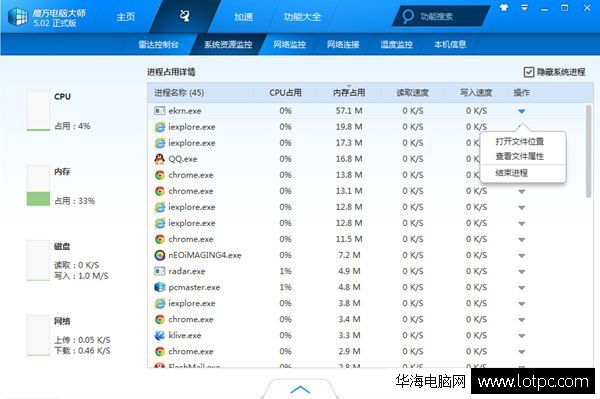Click the IE icon of 3.8 M iexplore.exe

click(160, 303)
